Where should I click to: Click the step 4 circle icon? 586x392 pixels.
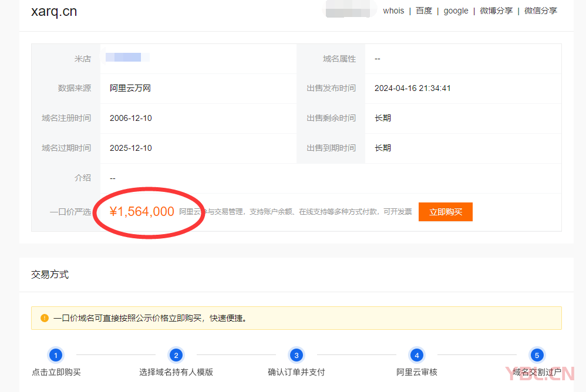pyautogui.click(x=416, y=355)
